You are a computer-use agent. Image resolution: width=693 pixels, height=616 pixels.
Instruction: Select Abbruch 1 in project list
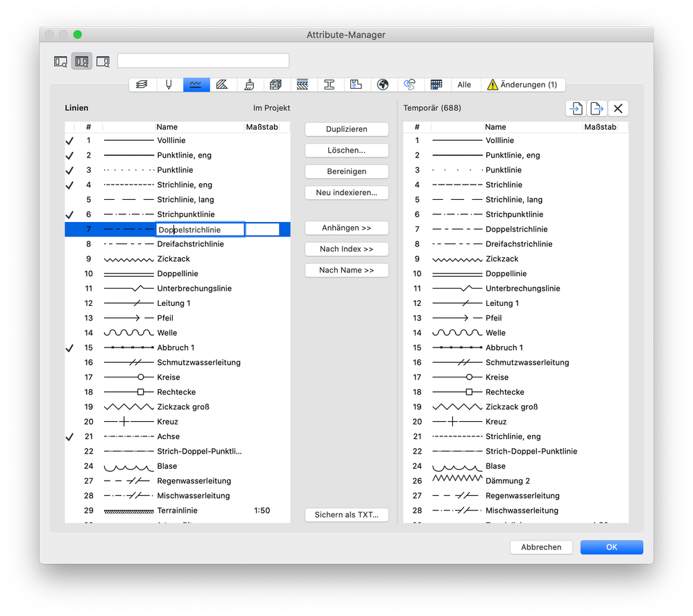pos(178,348)
